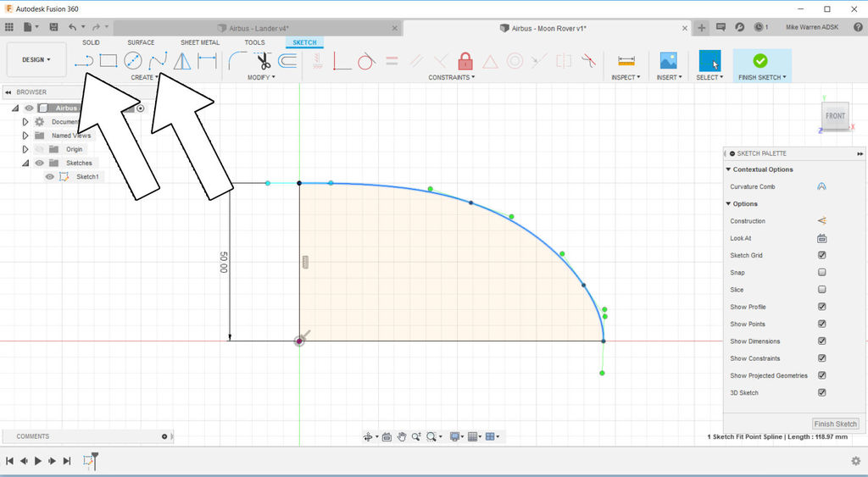Viewport: 868px width, 477px height.
Task: Switch to the SOLID tab
Action: pos(91,42)
